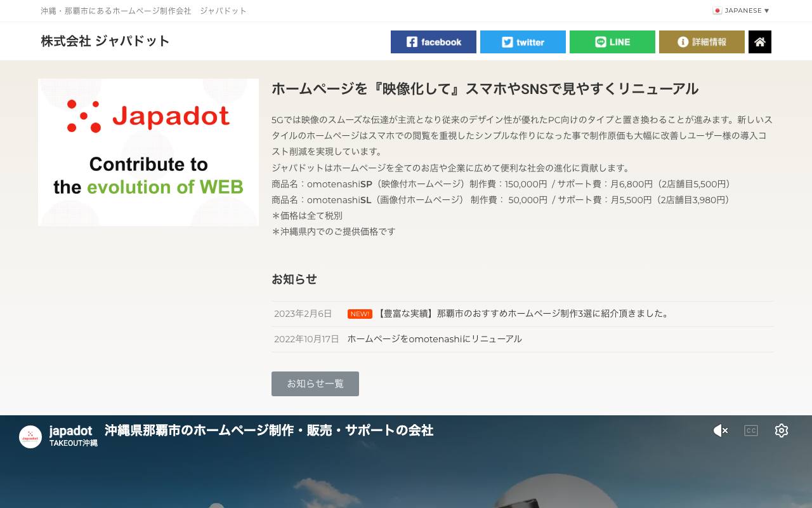The height and width of the screenshot is (508, 812).
Task: Click the omotenashiSP product price line
Action: pos(503,184)
